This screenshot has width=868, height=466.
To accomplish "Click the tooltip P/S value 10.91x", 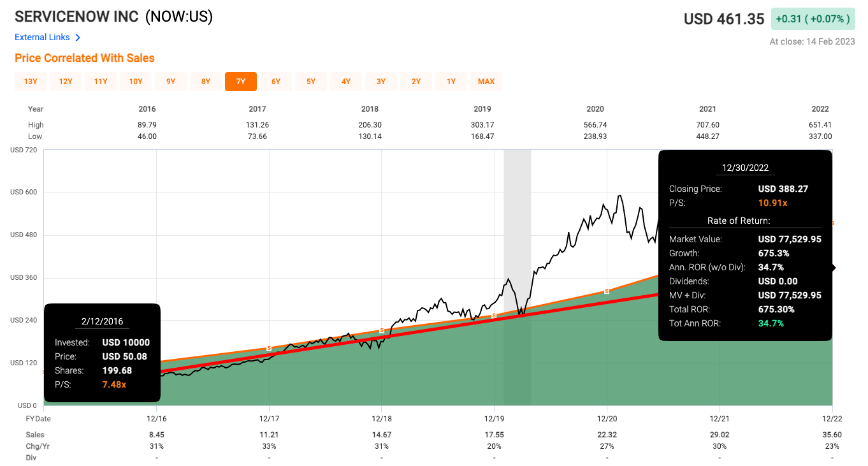I will point(772,203).
